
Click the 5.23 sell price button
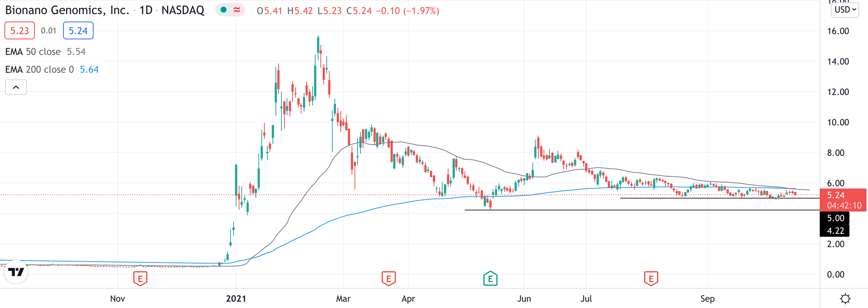pyautogui.click(x=20, y=30)
